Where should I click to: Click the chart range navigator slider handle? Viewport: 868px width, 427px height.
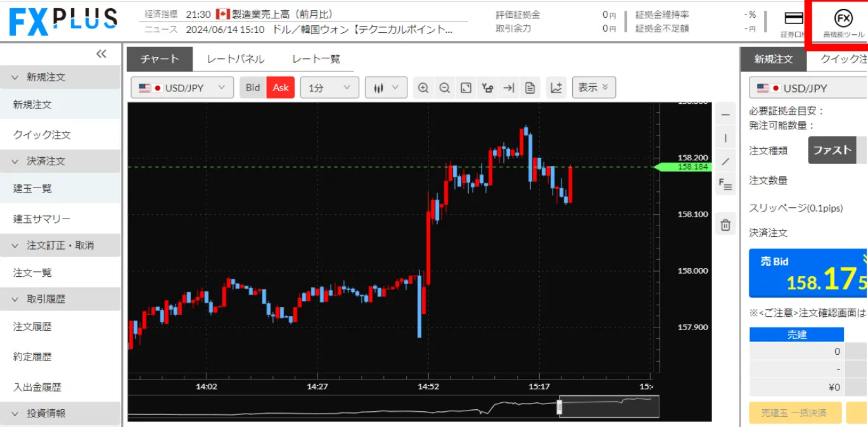pyautogui.click(x=559, y=406)
